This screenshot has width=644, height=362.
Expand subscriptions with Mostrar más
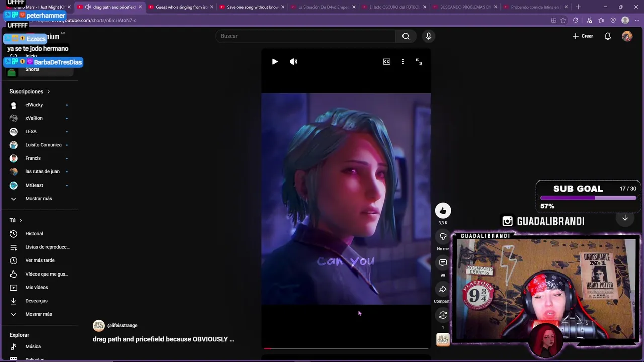(x=39, y=199)
